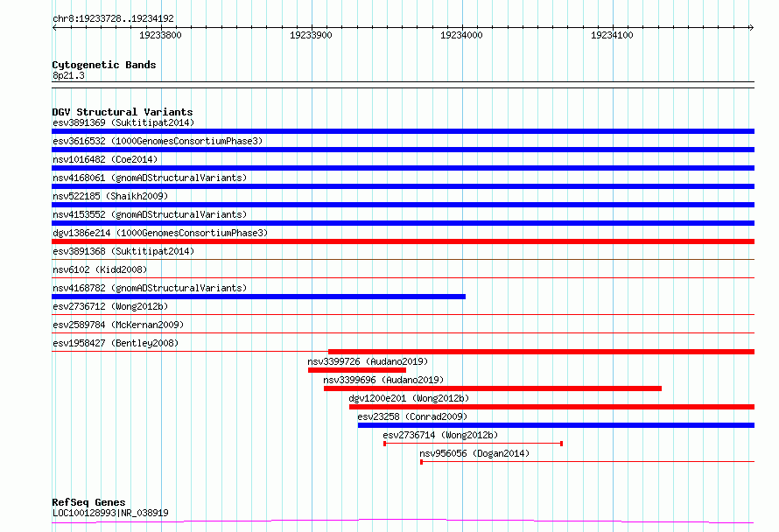Click the nsv956056 (Dogan2014) label
The height and width of the screenshot is (532, 779).
pos(474,453)
